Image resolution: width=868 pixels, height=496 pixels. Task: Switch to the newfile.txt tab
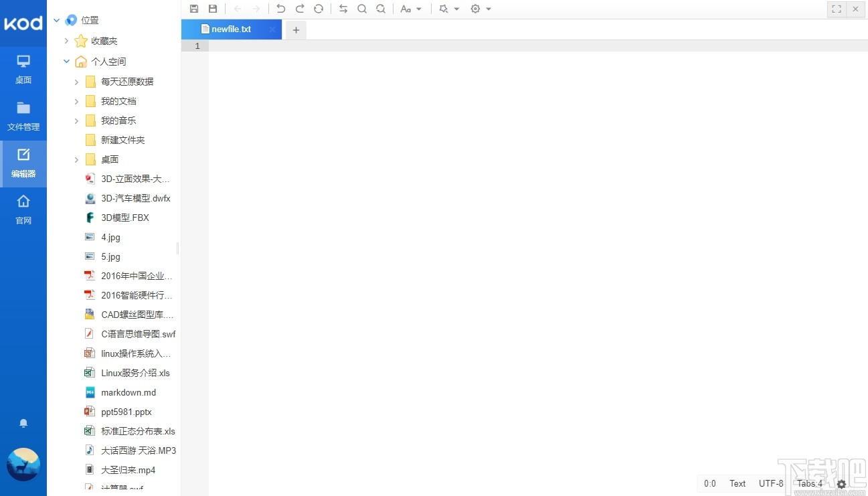click(x=231, y=29)
